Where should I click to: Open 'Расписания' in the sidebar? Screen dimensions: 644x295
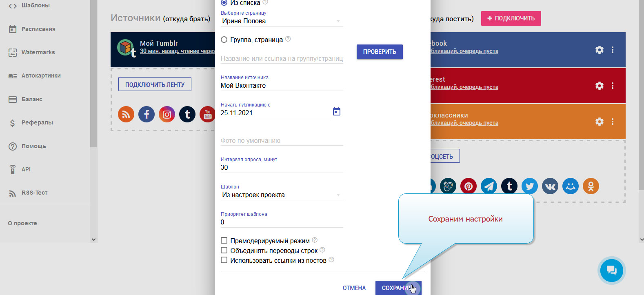click(x=38, y=29)
